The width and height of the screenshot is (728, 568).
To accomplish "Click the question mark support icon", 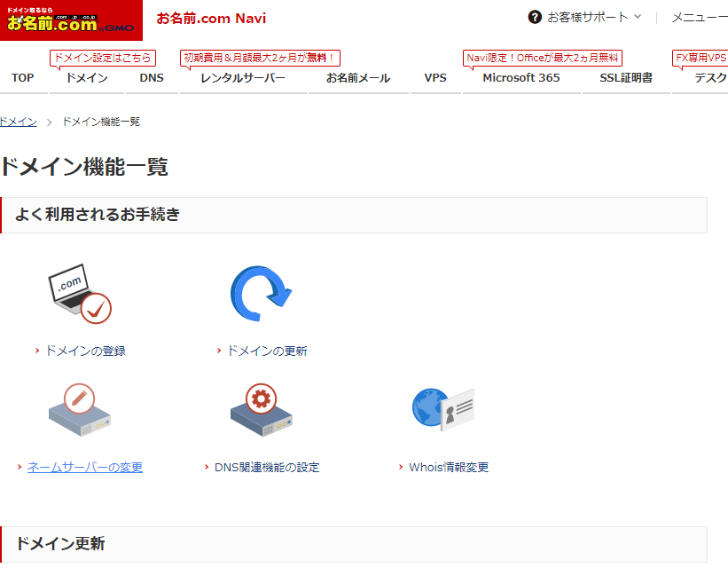I will click(535, 17).
